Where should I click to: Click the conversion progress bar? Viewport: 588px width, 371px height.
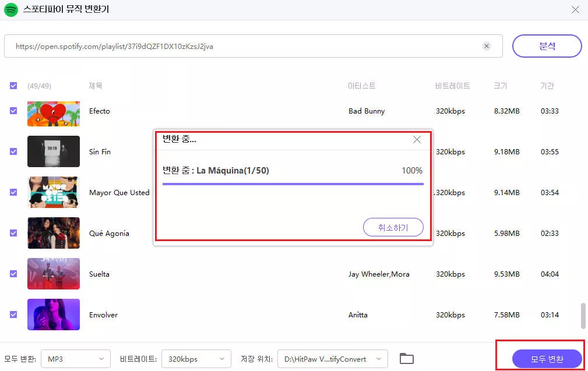tap(293, 184)
